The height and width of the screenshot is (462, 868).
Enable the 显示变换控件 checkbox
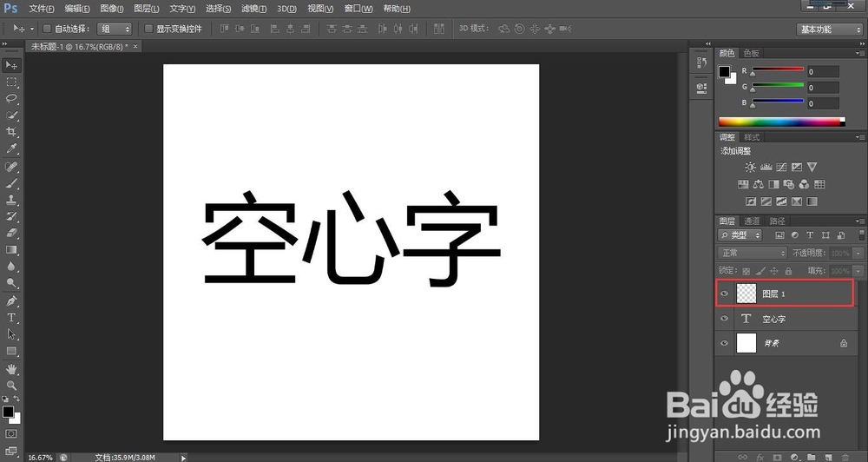(148, 29)
